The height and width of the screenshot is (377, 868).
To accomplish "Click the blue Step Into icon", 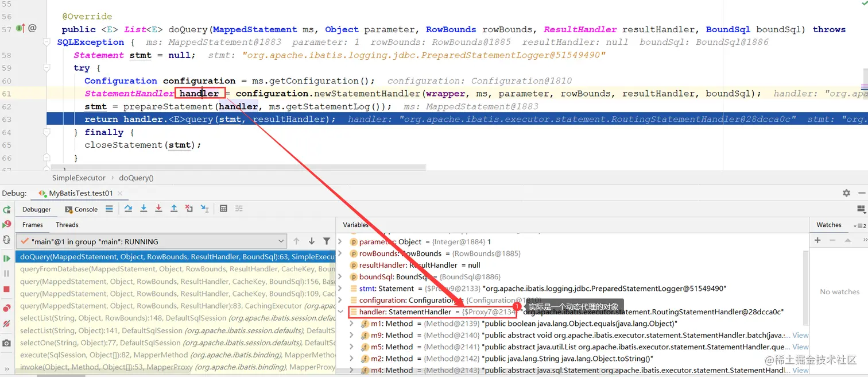I will pyautogui.click(x=144, y=209).
